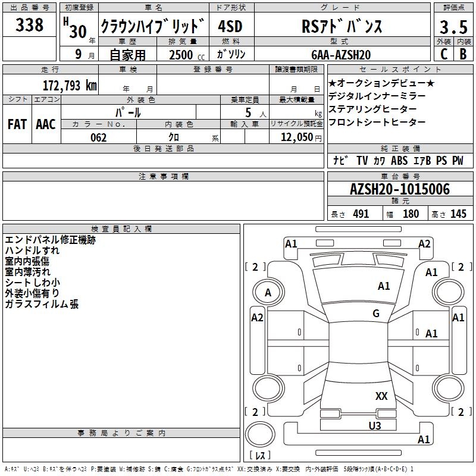The width and height of the screenshot is (476, 476).
Task: Select inspector note ガラスフィルム張
Action: (x=42, y=304)
